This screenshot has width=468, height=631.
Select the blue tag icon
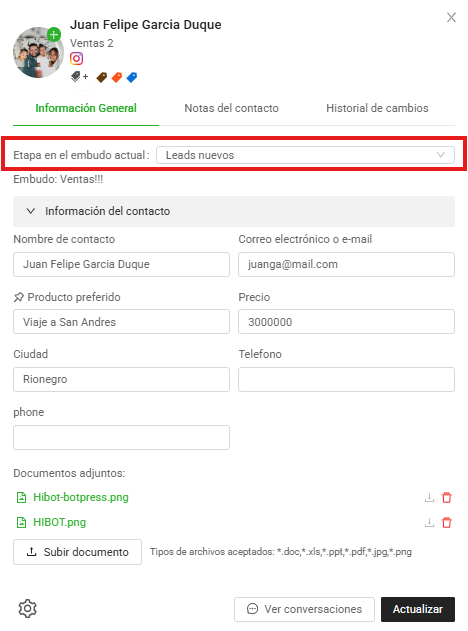point(132,77)
